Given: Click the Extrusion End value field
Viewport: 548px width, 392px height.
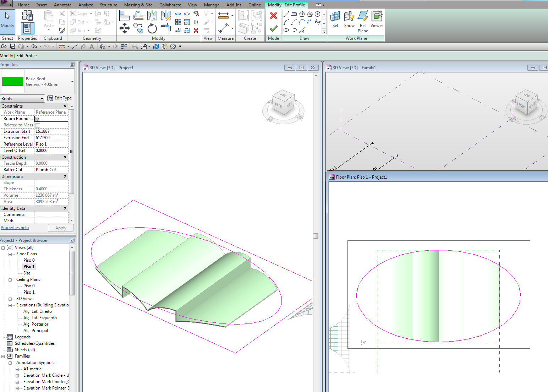Looking at the screenshot, I should pos(51,138).
